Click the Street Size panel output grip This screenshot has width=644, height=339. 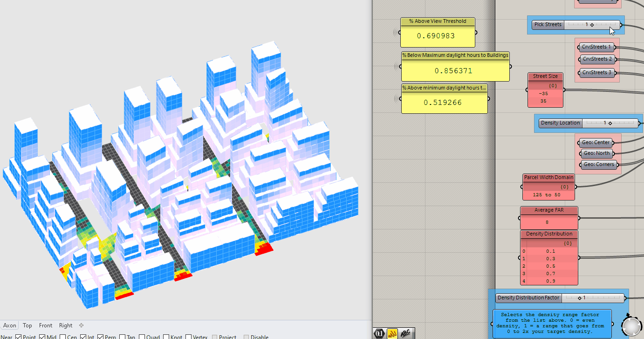pos(564,90)
